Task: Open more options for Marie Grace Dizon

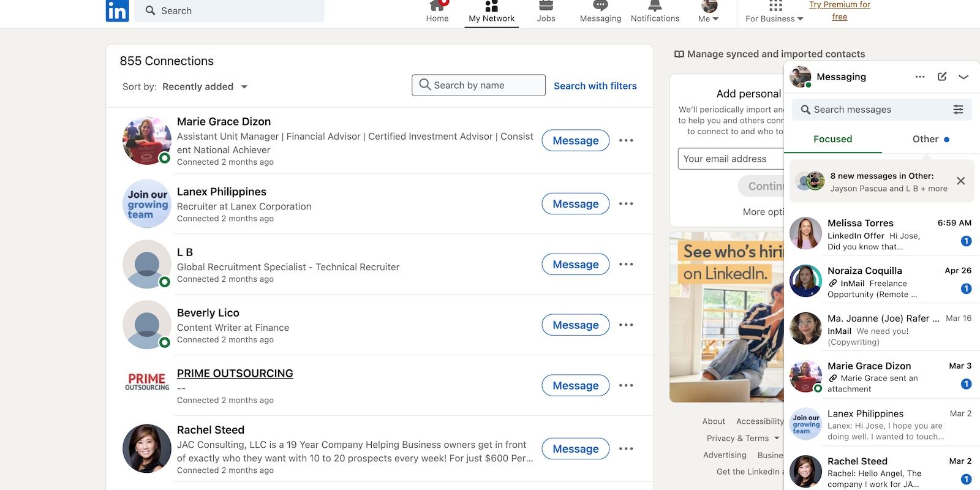Action: click(626, 140)
